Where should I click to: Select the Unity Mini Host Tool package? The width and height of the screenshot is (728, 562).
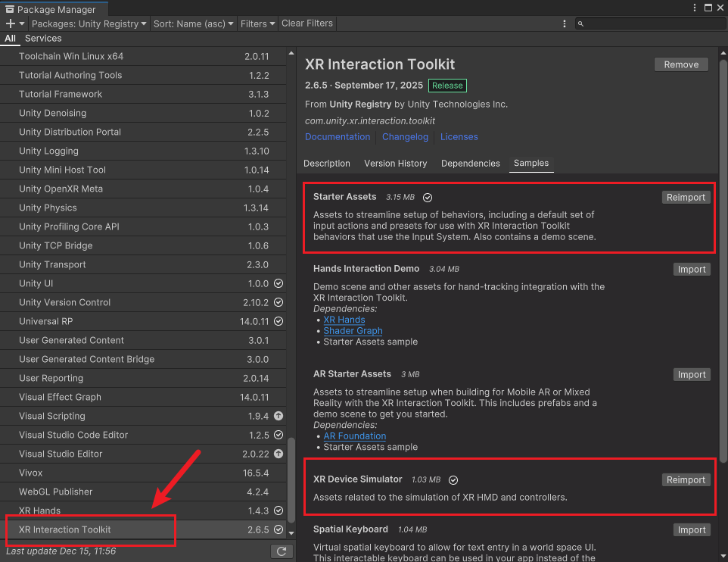click(x=143, y=170)
